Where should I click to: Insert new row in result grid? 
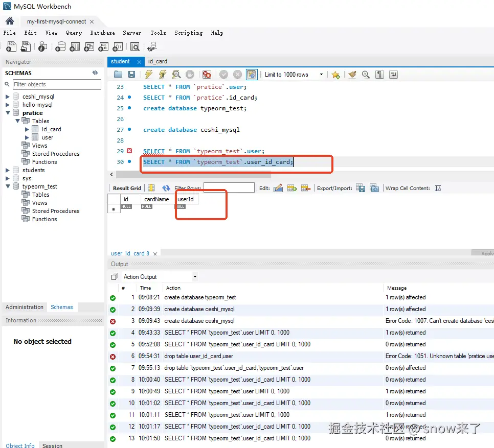291,188
